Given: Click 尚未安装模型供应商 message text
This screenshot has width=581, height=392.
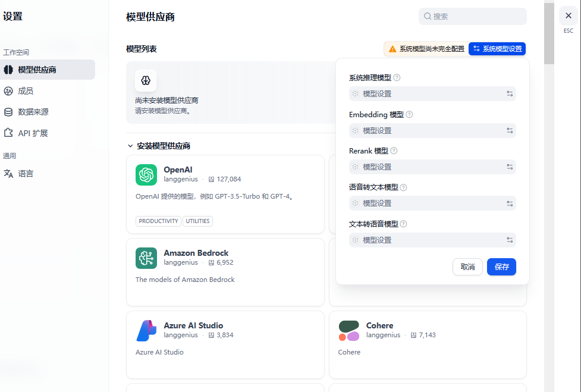Looking at the screenshot, I should (167, 101).
